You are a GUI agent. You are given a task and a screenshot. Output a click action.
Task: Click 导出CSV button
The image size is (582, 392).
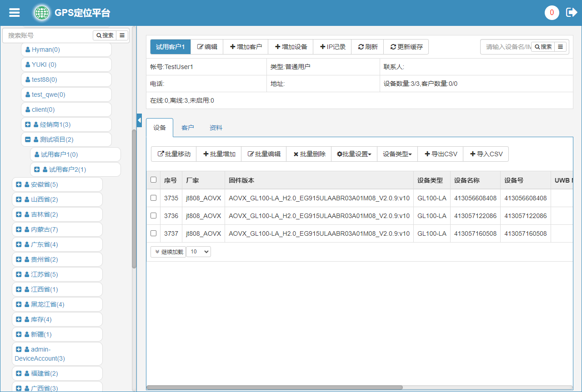[x=440, y=154]
